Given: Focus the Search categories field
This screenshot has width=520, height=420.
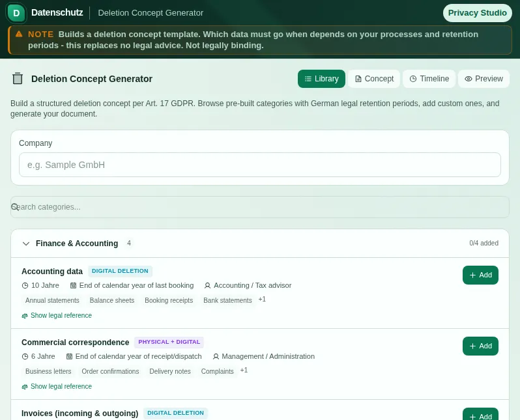Looking at the screenshot, I should [259, 207].
